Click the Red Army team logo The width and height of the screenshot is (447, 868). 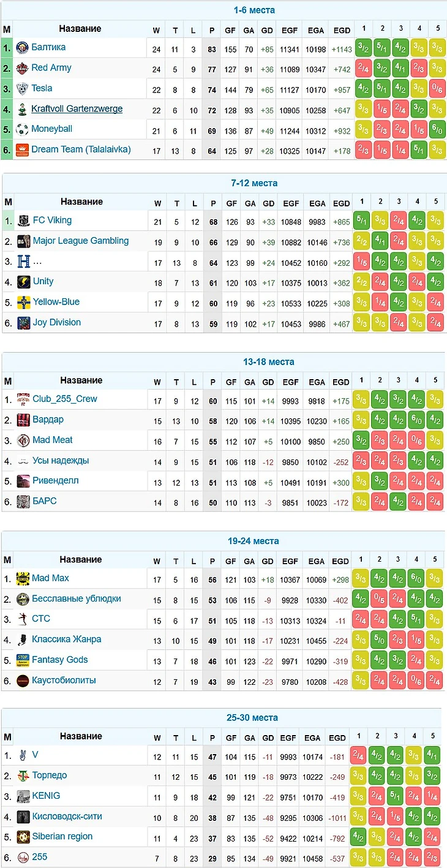click(22, 69)
